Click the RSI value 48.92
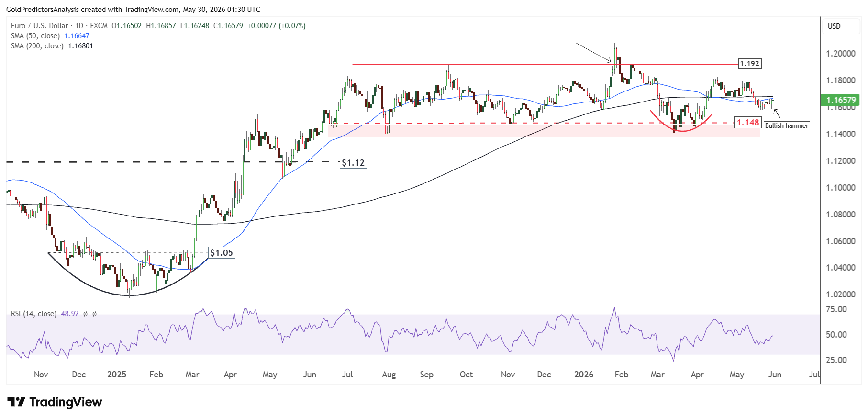Screen dimensions: 868x420 pyautogui.click(x=70, y=314)
